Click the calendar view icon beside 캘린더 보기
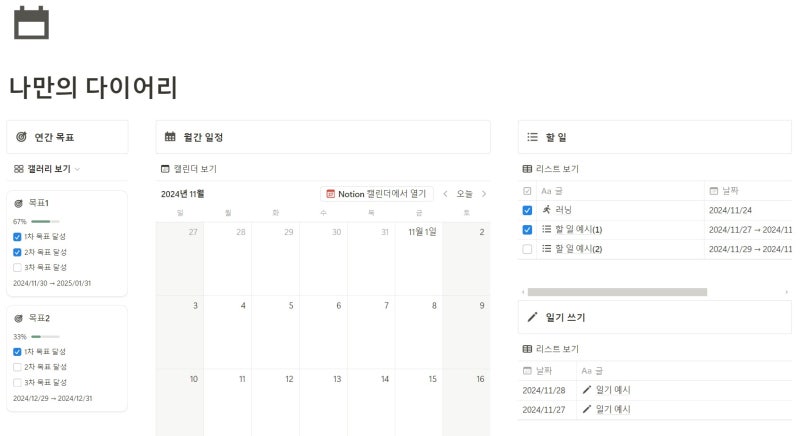This screenshot has height=436, width=800. point(165,169)
